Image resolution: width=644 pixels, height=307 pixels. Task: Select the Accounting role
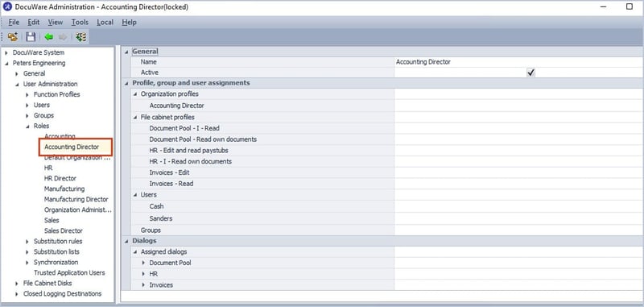click(60, 136)
